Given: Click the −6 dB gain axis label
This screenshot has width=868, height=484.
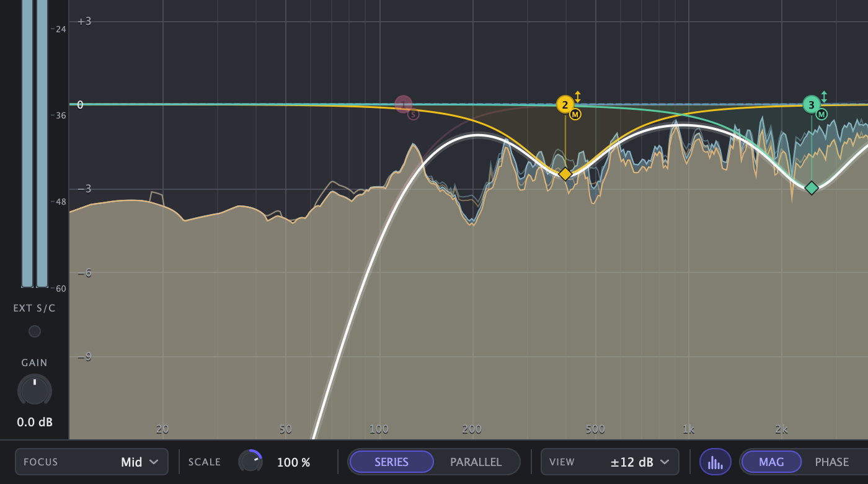Looking at the screenshot, I should point(84,272).
